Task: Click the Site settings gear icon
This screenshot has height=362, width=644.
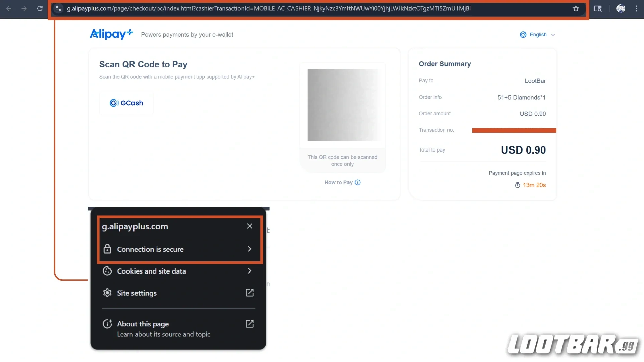Action: pyautogui.click(x=107, y=293)
